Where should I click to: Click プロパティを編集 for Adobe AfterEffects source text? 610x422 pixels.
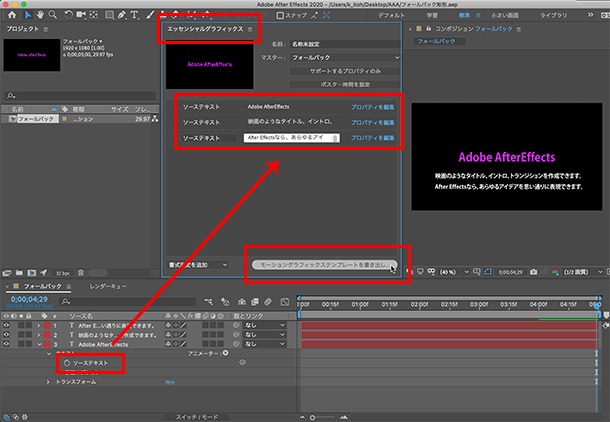pos(372,107)
